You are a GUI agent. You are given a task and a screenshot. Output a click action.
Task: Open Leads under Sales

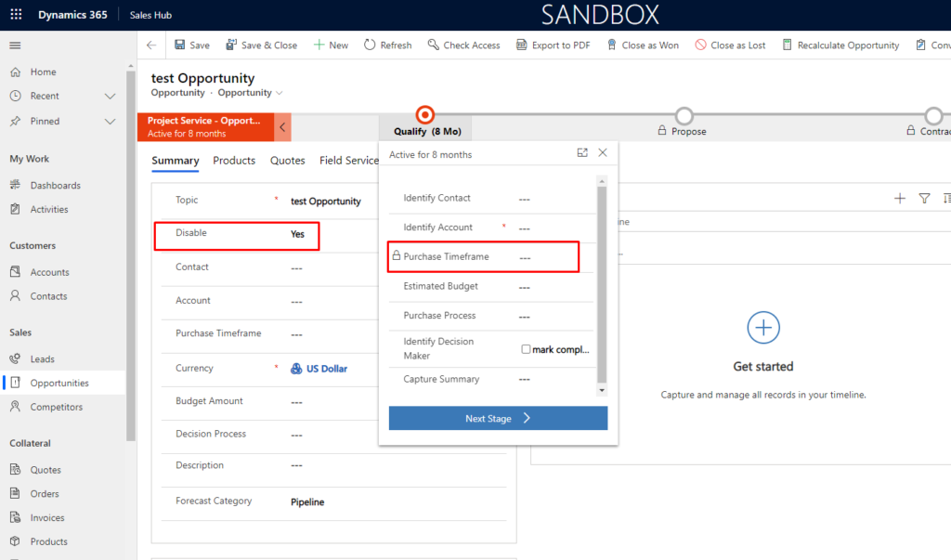[x=43, y=359]
